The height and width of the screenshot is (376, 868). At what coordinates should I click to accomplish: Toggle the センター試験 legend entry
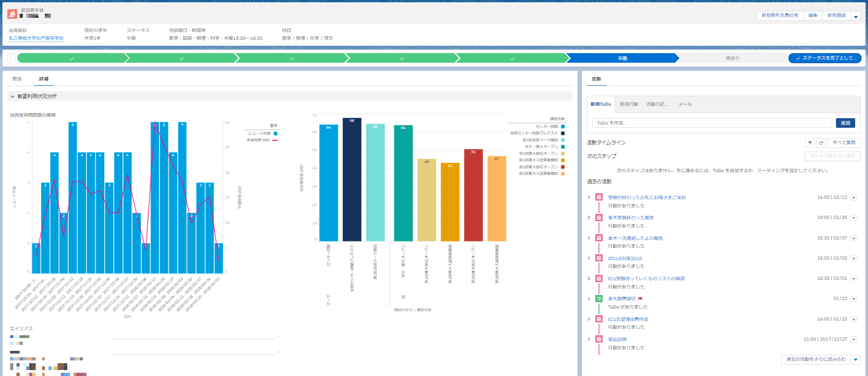[x=550, y=126]
